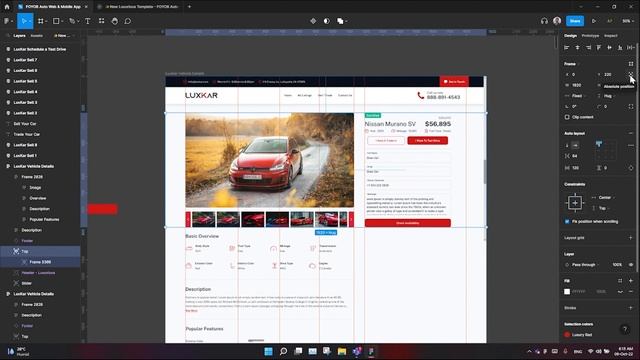This screenshot has height=360, width=640.
Task: Click the Align bottom icon
Action: tap(620, 48)
